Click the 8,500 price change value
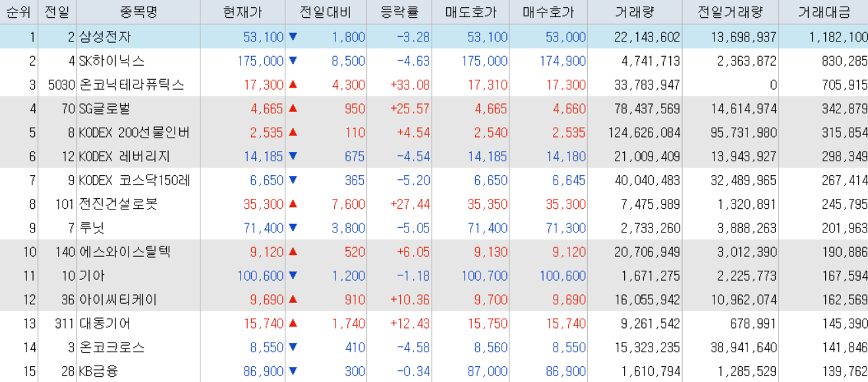The image size is (868, 382). [x=349, y=61]
